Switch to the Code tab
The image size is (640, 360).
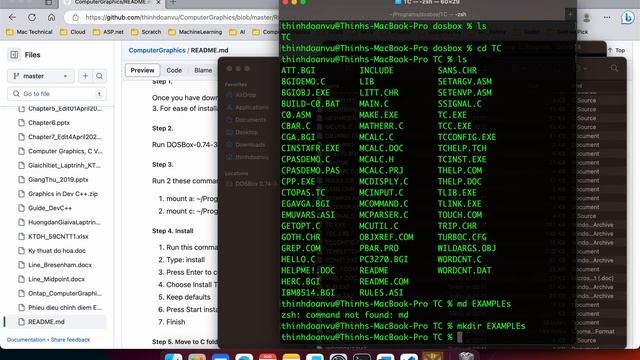(x=174, y=70)
